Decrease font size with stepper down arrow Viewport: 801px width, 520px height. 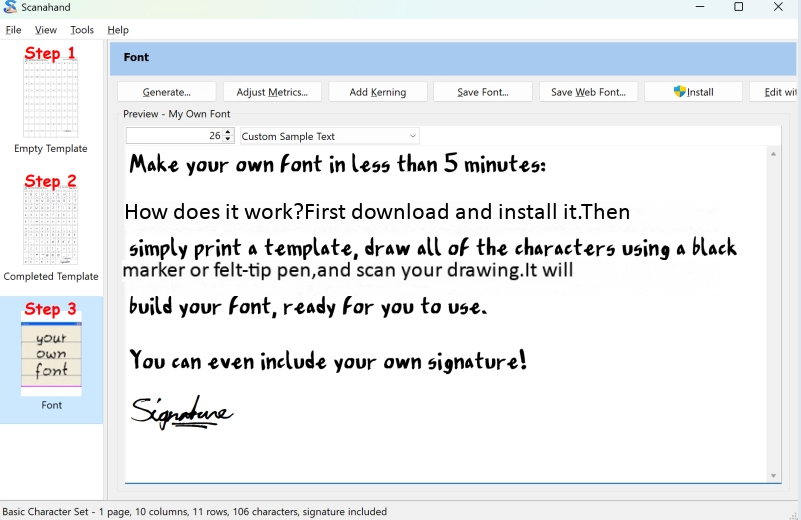point(228,140)
